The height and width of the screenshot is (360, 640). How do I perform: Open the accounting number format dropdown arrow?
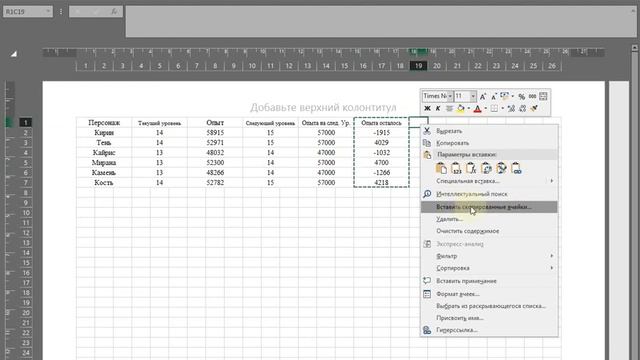pyautogui.click(x=513, y=97)
